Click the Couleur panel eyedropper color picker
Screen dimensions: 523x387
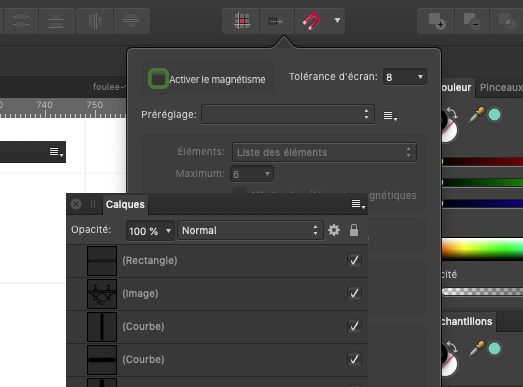[x=477, y=114]
